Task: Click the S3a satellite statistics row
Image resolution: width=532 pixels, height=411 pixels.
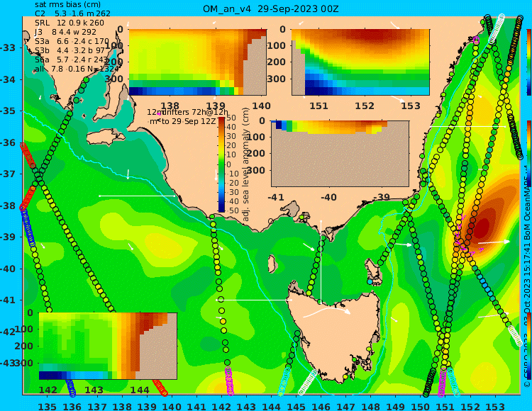Action: click(72, 41)
